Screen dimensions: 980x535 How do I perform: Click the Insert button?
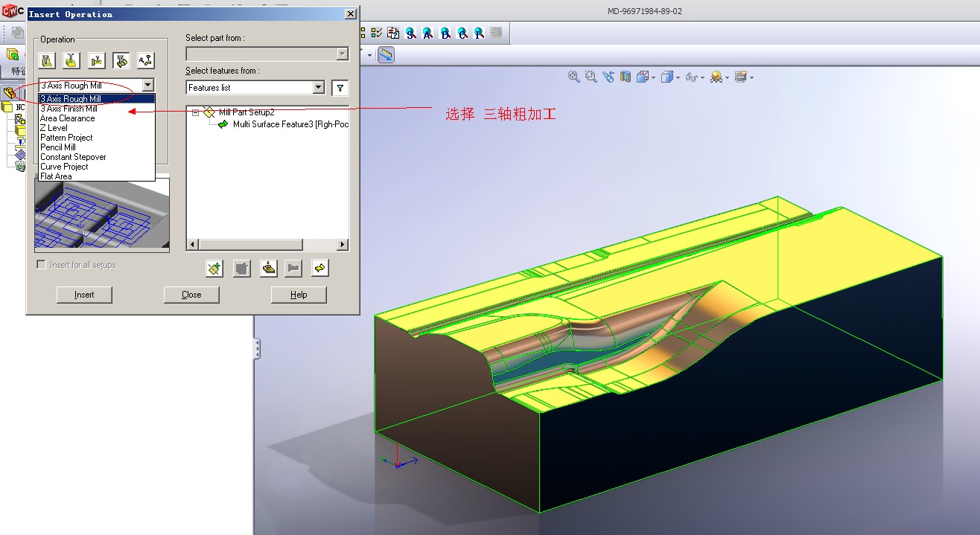(84, 295)
